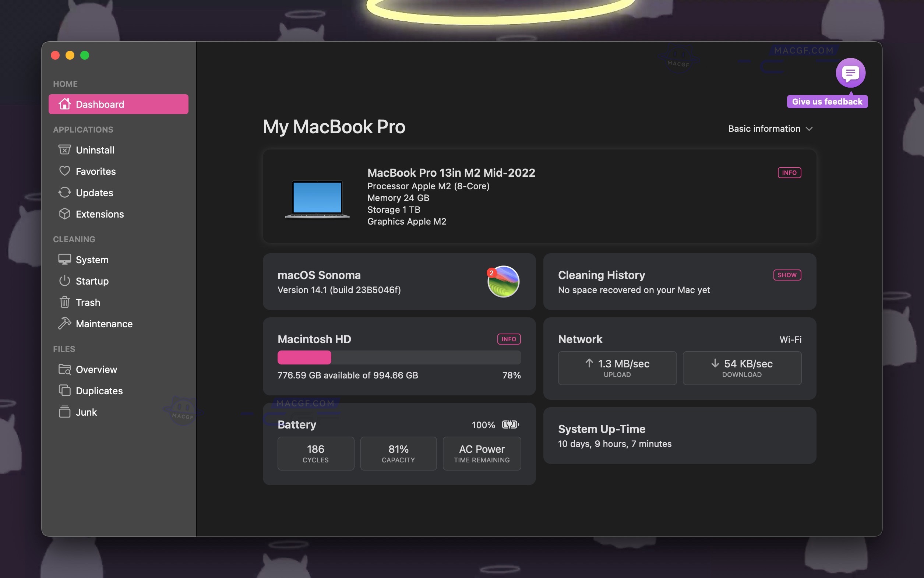Click Give us feedback
This screenshot has height=578, width=924.
[x=826, y=101]
